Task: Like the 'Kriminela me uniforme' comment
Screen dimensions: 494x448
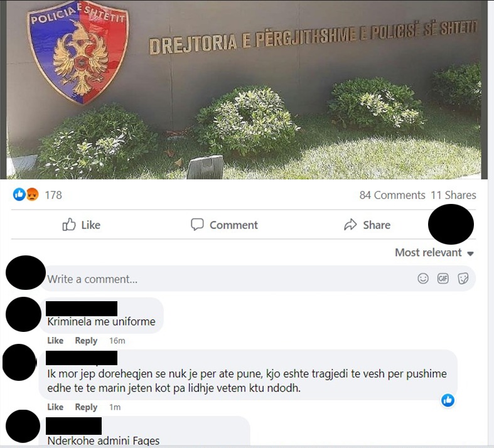Action: [x=55, y=341]
